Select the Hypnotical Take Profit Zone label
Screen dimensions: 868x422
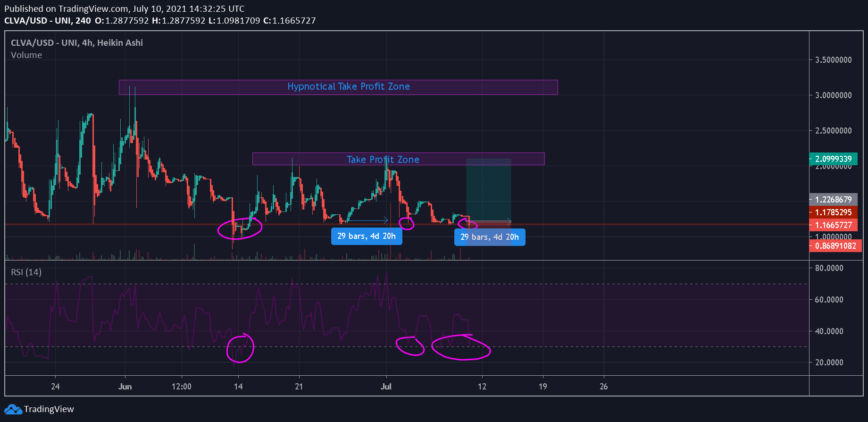(x=348, y=86)
